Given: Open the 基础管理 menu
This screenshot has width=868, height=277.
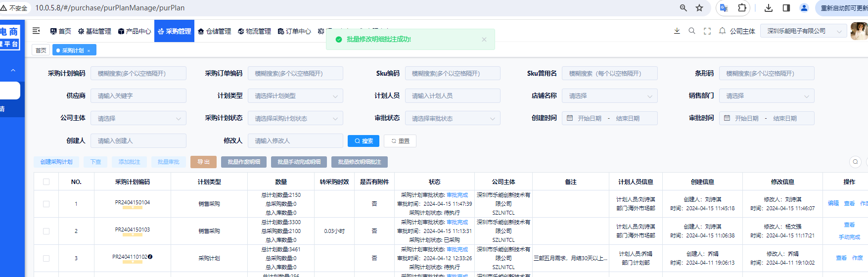Looking at the screenshot, I should 94,31.
